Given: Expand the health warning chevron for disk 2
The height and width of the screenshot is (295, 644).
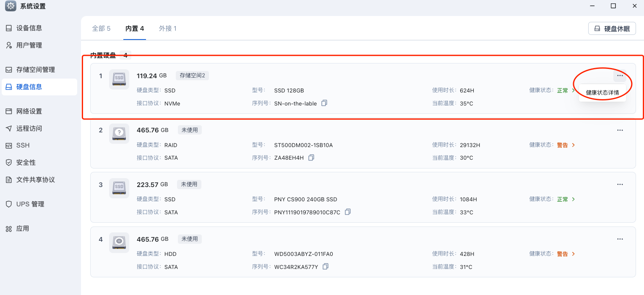Looking at the screenshot, I should click(x=574, y=145).
